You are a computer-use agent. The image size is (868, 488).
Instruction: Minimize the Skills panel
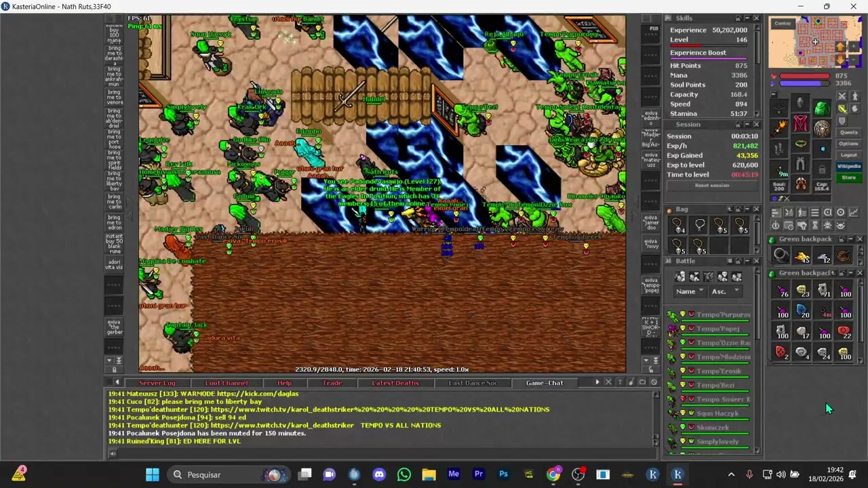click(748, 18)
